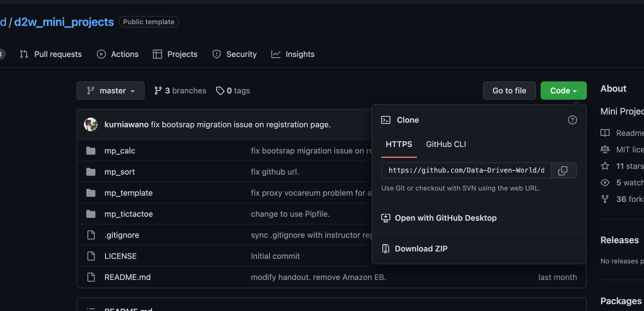Click the Releases heading link
The width and height of the screenshot is (644, 311).
point(620,240)
